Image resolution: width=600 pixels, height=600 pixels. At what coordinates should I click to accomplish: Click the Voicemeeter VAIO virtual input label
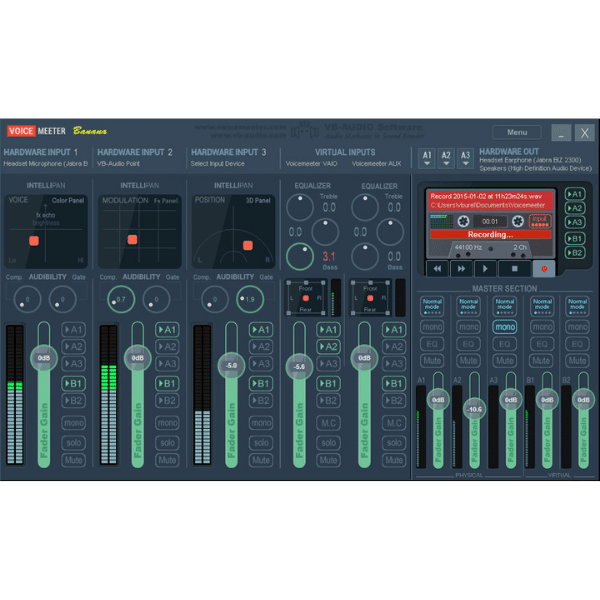tap(311, 164)
